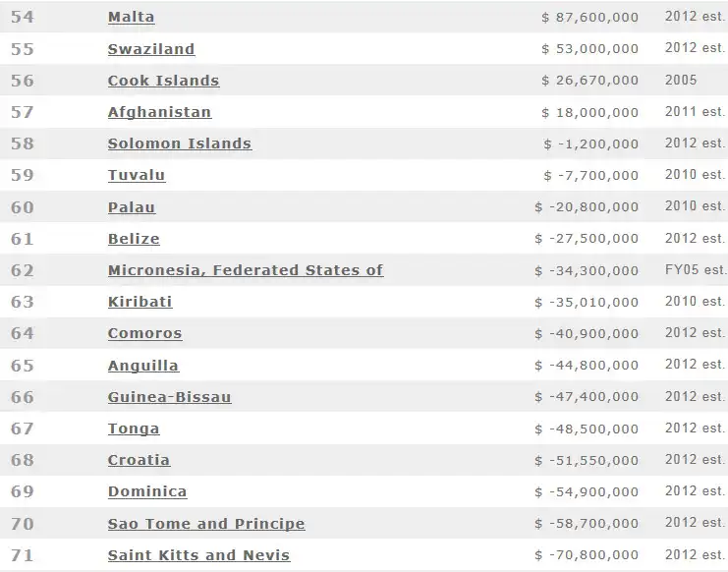728x572 pixels.
Task: Click rank number 62 in the list
Action: (x=22, y=270)
